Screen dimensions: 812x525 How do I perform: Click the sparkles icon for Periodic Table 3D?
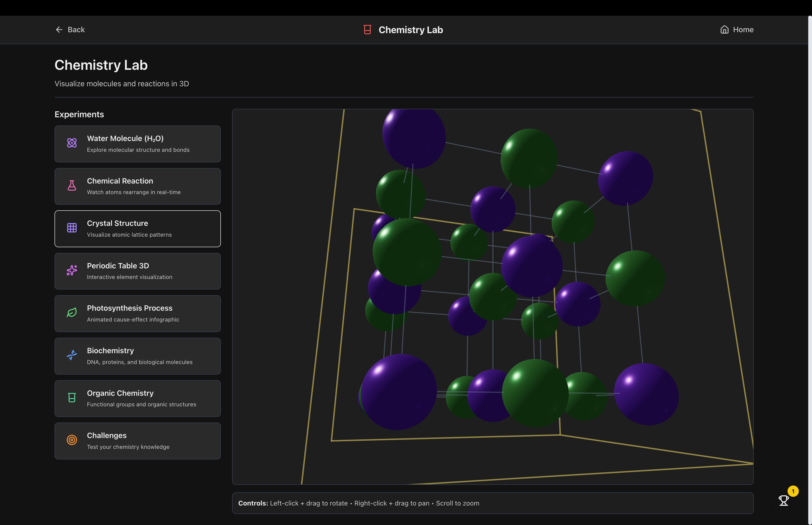[x=72, y=270]
